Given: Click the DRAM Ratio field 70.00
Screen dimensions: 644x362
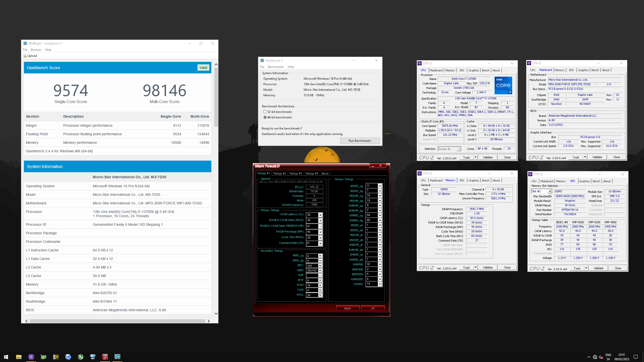Looking at the screenshot, I should 314,191.
